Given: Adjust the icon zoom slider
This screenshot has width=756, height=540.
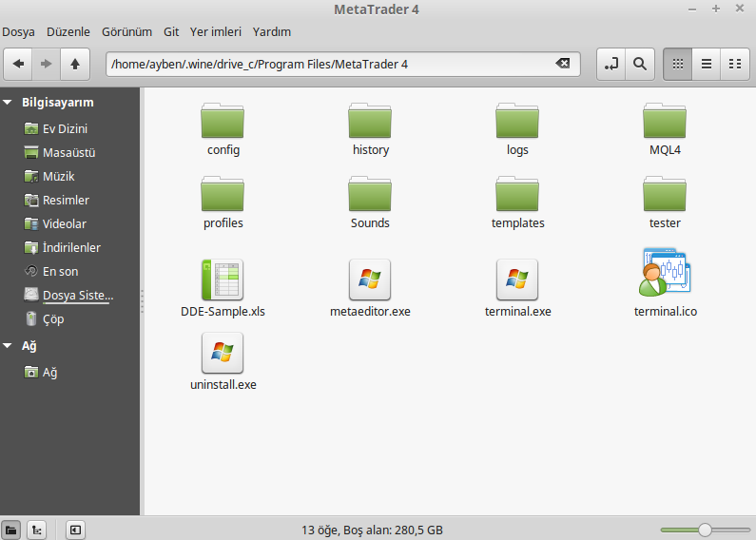Looking at the screenshot, I should point(705,530).
